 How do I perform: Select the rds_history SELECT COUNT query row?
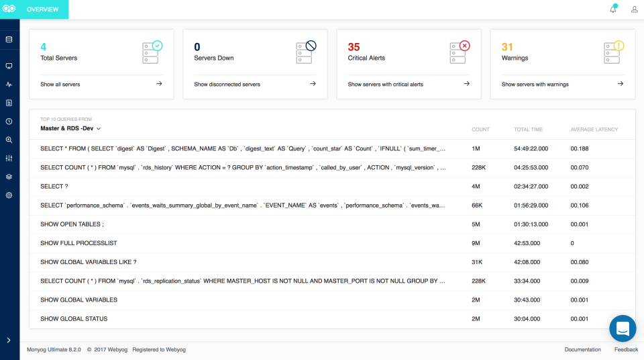(x=332, y=167)
